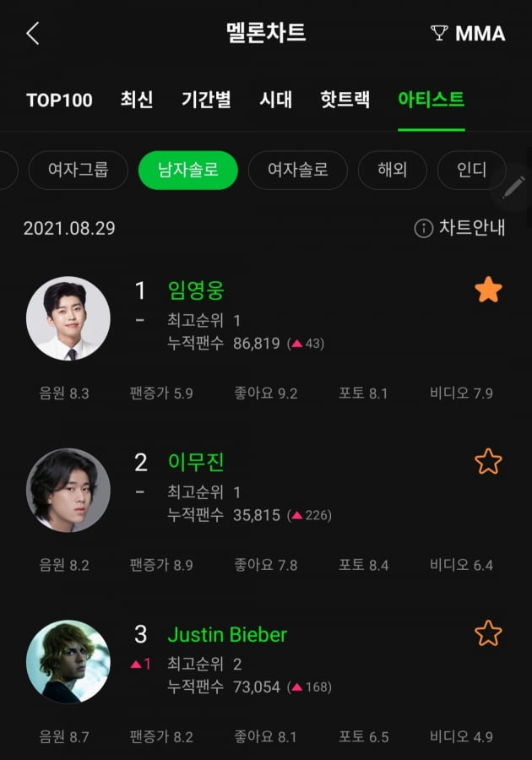This screenshot has height=760, width=532.
Task: Favorite Justin Bieber with the star
Action: pyautogui.click(x=488, y=633)
